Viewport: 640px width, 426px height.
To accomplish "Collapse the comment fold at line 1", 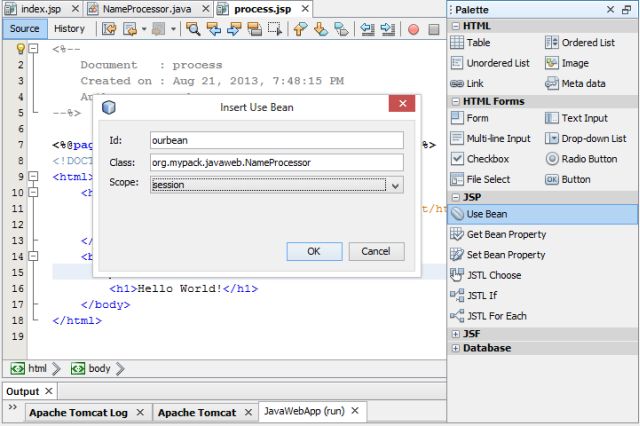I will tap(33, 49).
